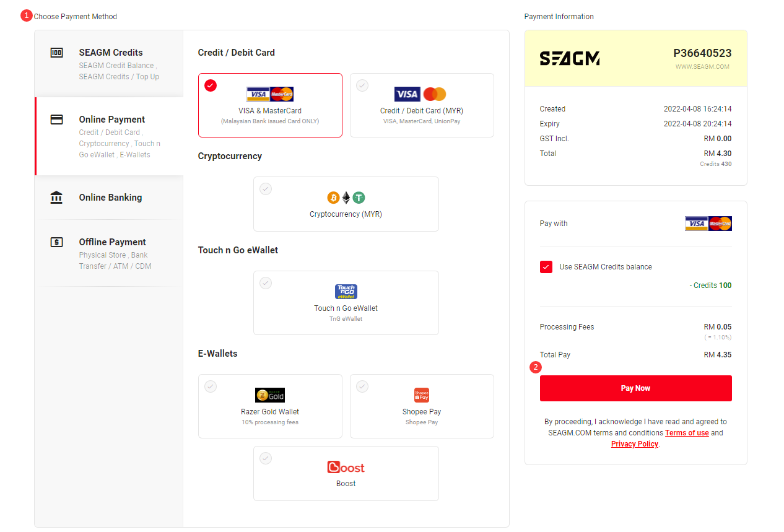Switch to Online Banking tab

109,198
